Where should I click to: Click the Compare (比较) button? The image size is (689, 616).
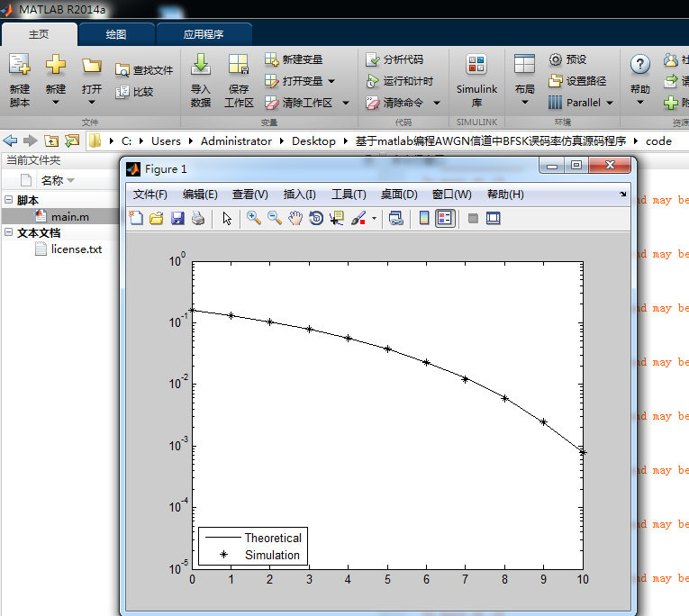[134, 92]
